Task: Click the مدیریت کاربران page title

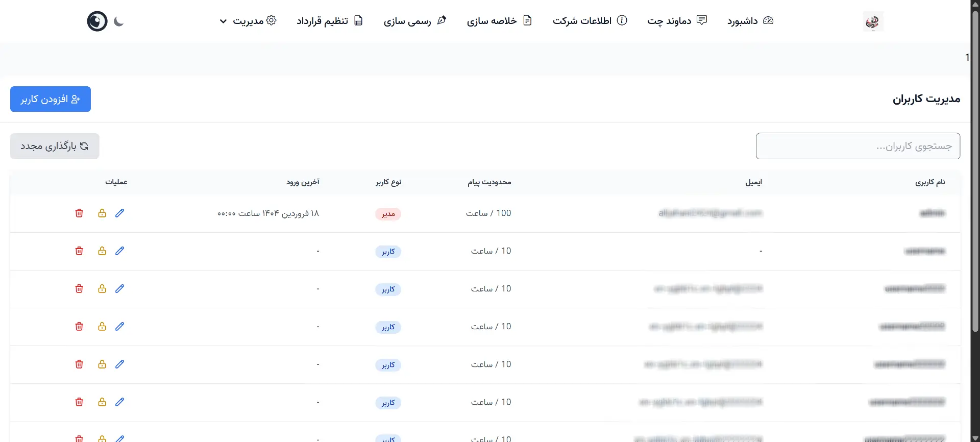Action: 926,99
